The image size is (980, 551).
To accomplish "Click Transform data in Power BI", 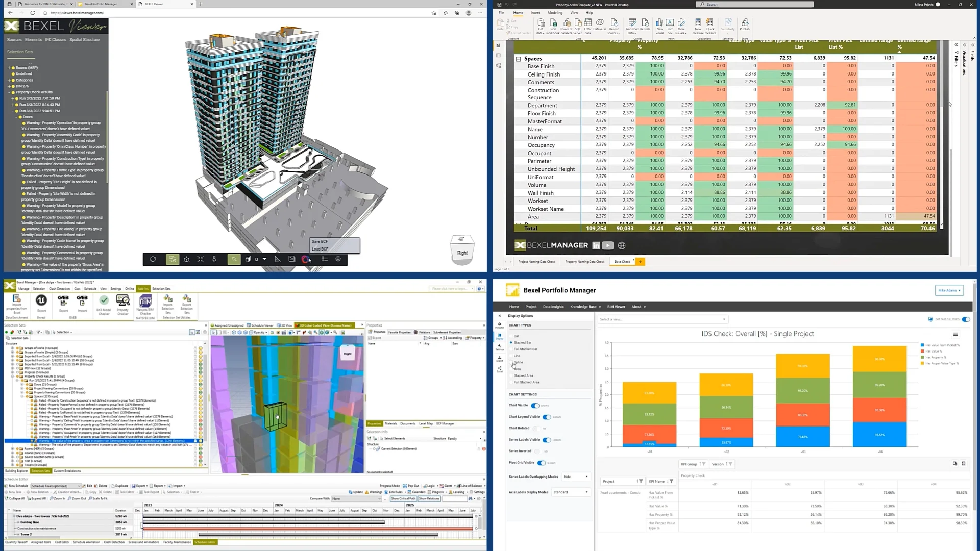I will [632, 24].
